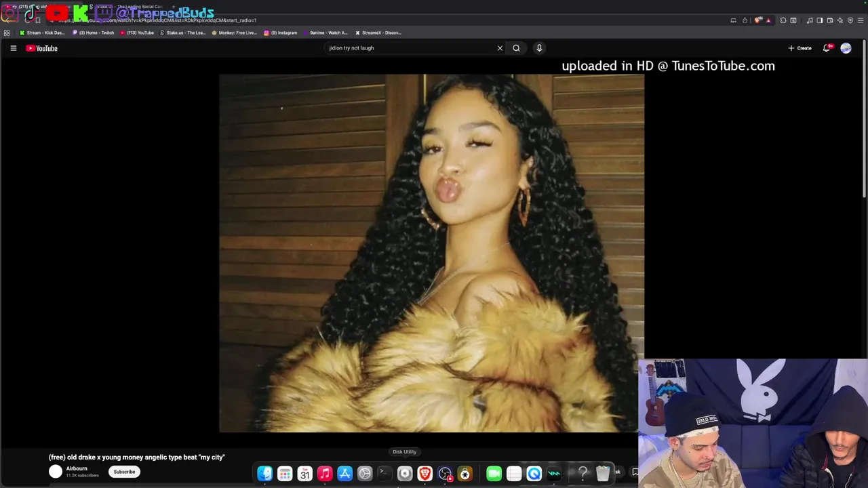Subscribe to the Airbourn channel
Screen dimensions: 868x488
point(124,472)
